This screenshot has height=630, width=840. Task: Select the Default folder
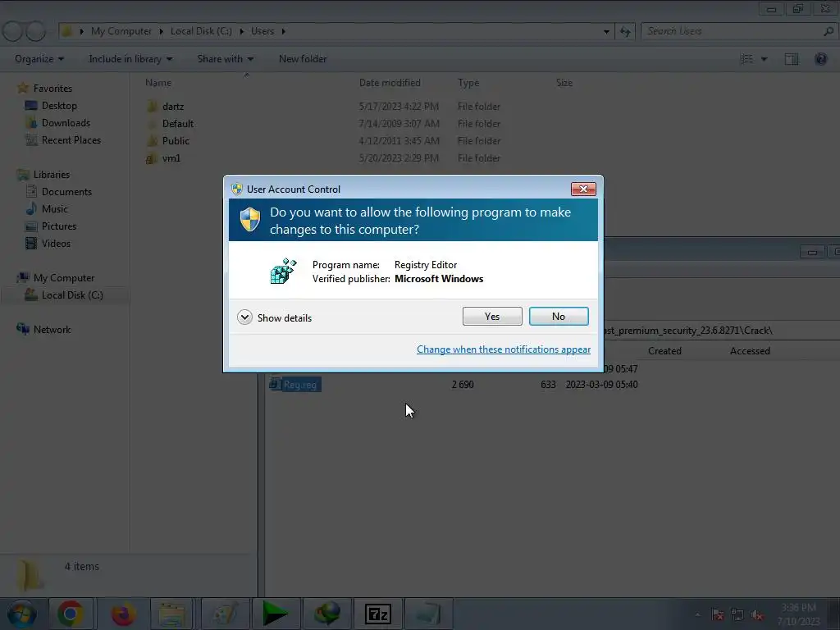(x=177, y=124)
